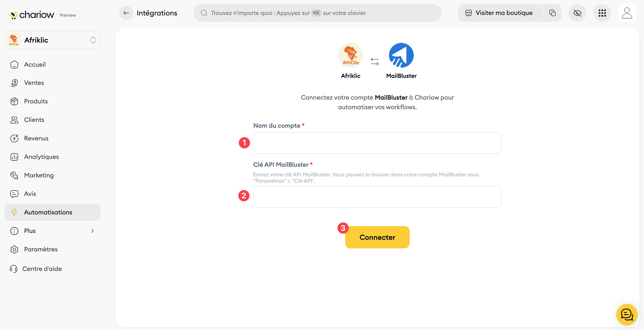The image size is (644, 330).
Task: Open Centre d'aide link
Action: point(42,269)
